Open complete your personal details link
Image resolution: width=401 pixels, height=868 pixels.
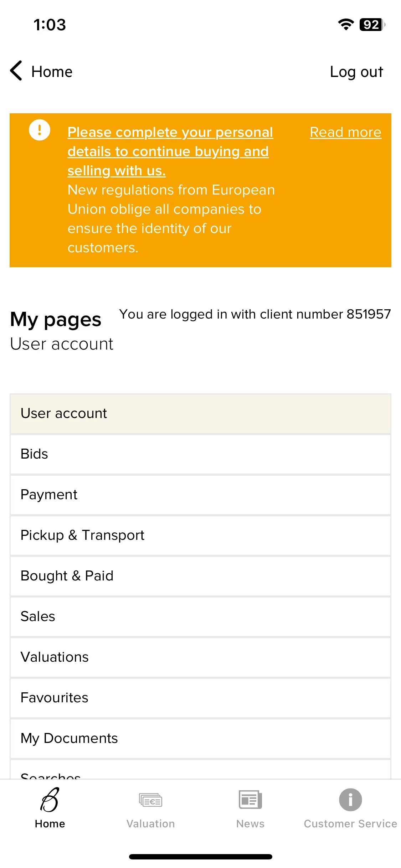click(x=170, y=151)
